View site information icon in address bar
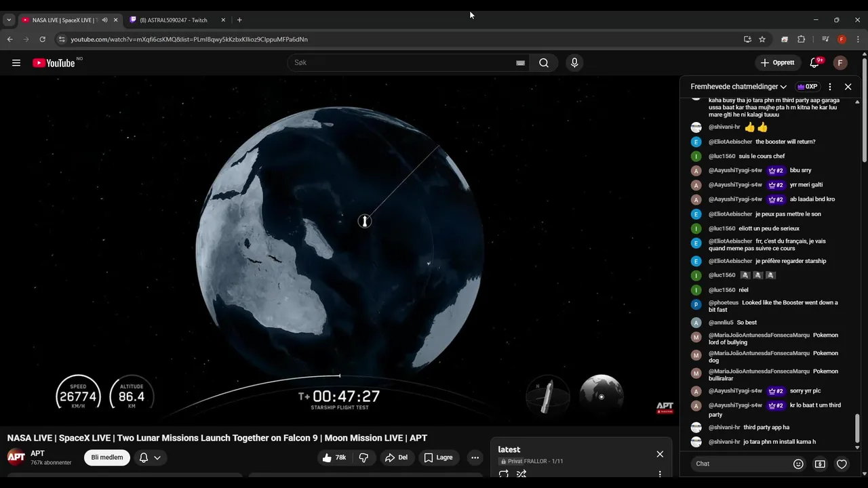Screen dimensions: 868x488 tap(62, 39)
